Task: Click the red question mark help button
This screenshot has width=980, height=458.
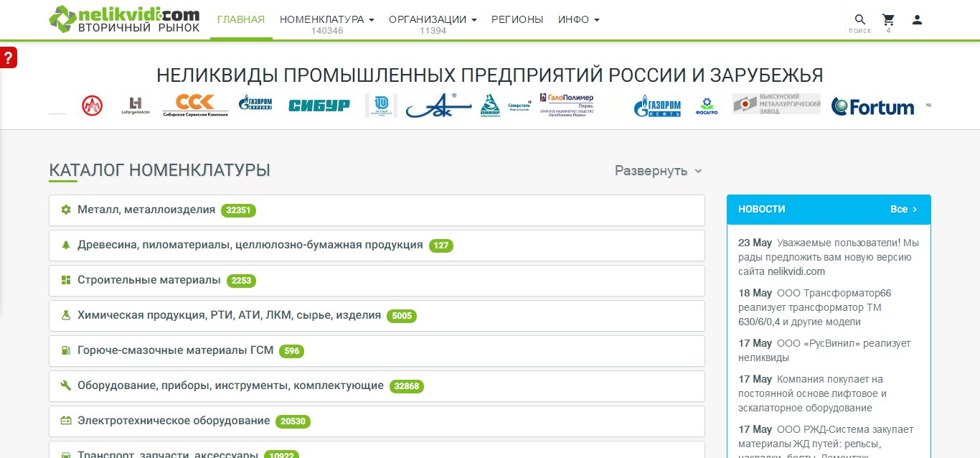Action: [8, 57]
